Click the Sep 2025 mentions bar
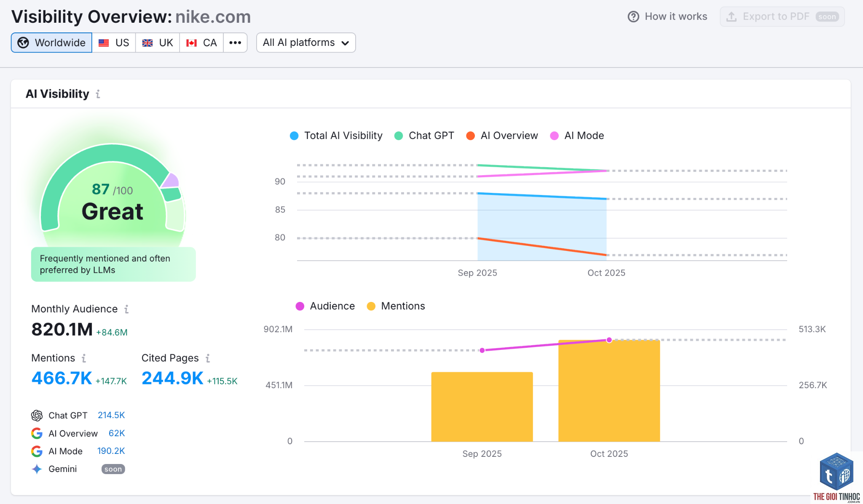The image size is (863, 504). pyautogui.click(x=482, y=407)
